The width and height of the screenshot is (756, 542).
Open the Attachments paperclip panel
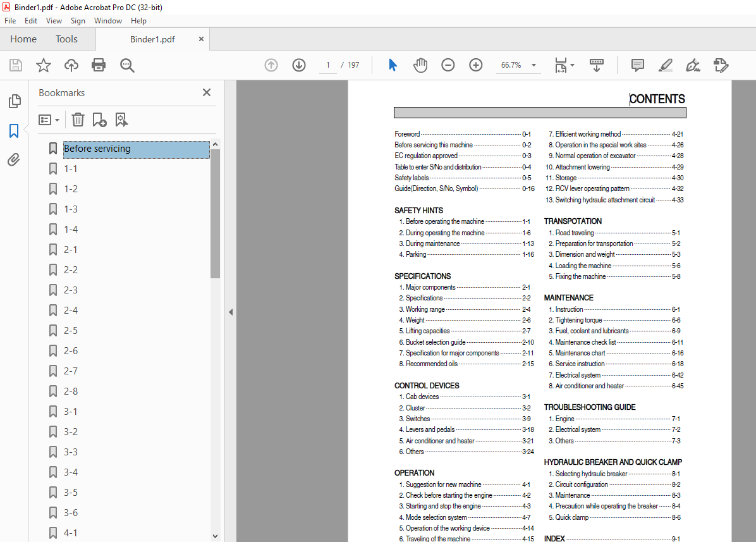click(x=14, y=160)
